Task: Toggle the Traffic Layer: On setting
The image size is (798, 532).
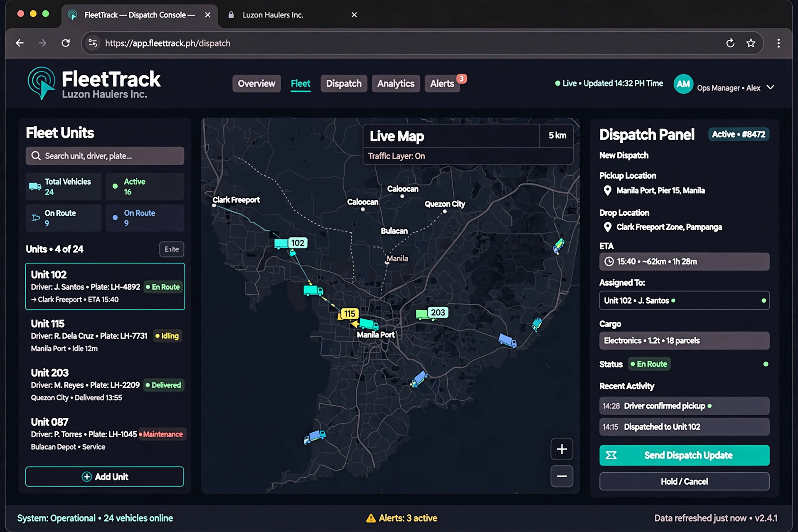Action: point(396,156)
